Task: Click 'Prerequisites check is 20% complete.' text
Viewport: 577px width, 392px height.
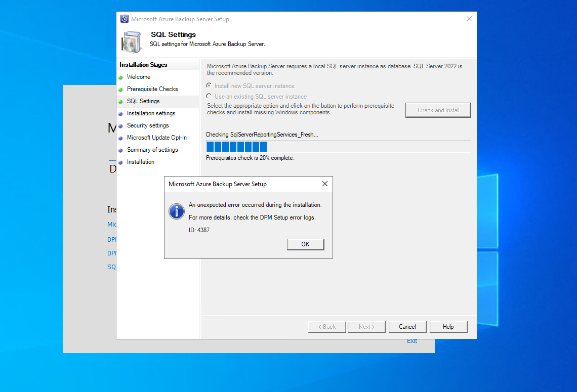Action: [x=250, y=158]
